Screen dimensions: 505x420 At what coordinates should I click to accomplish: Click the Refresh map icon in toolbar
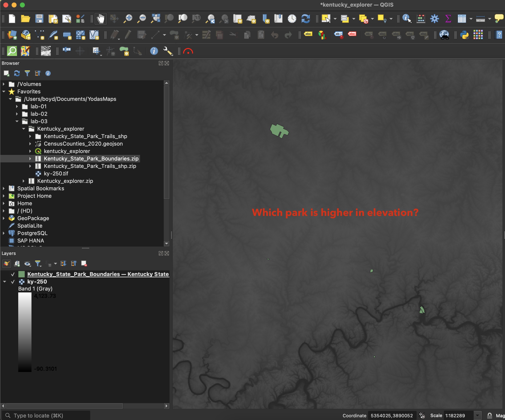pyautogui.click(x=306, y=18)
